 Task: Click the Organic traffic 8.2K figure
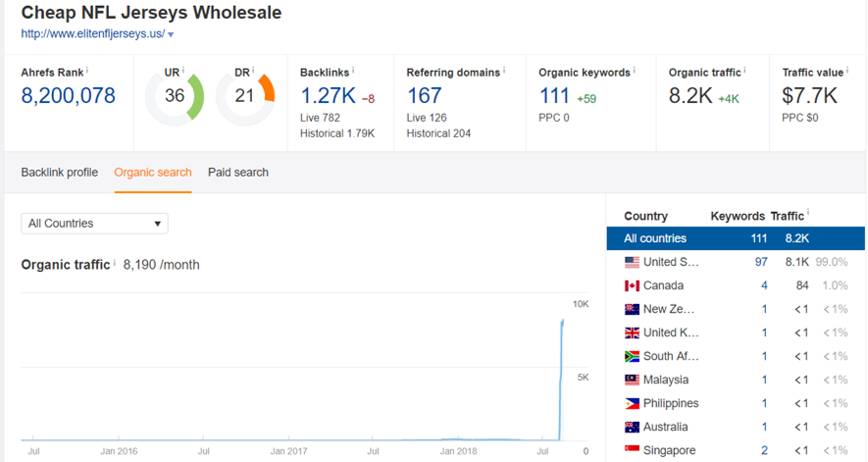690,96
